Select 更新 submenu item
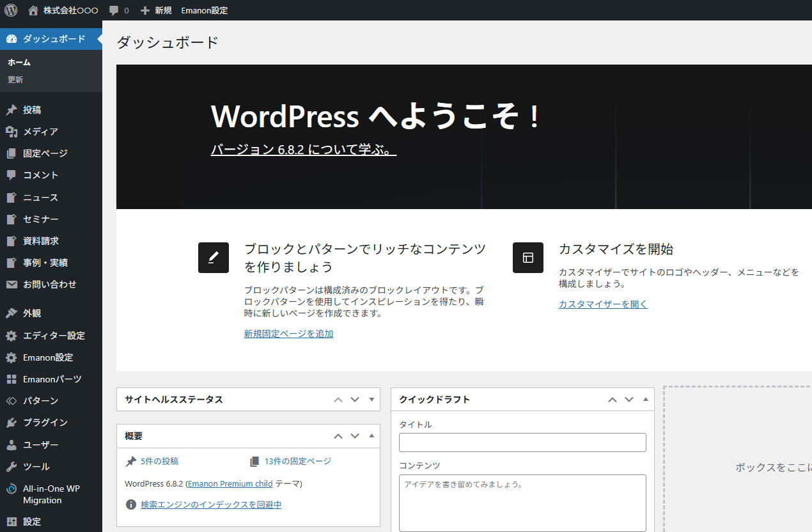This screenshot has height=532, width=812. coord(15,80)
